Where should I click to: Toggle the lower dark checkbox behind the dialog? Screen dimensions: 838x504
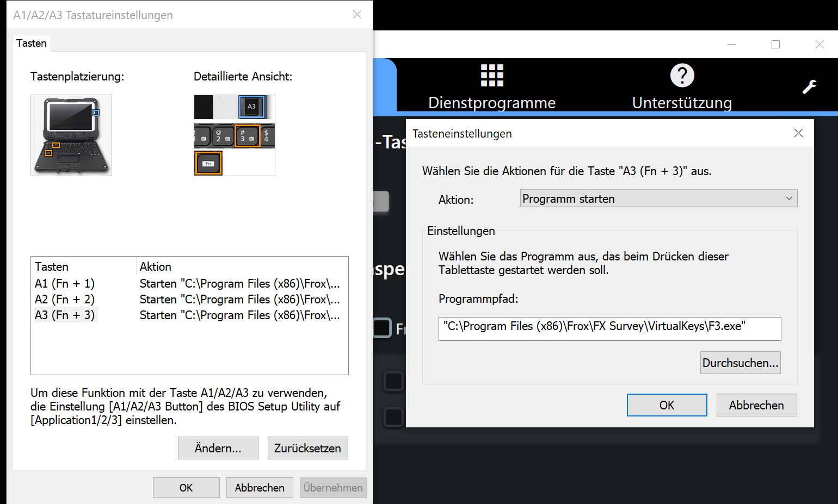coord(393,417)
